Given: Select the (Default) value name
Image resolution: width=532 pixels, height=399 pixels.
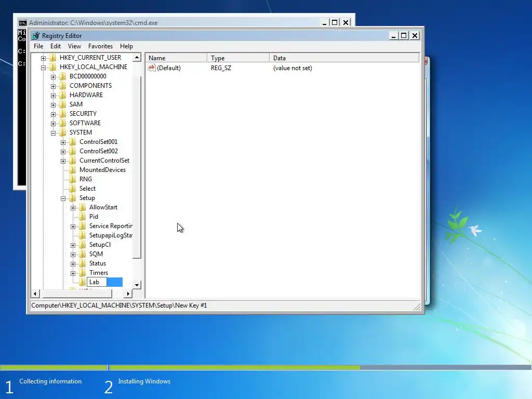Looking at the screenshot, I should 169,68.
